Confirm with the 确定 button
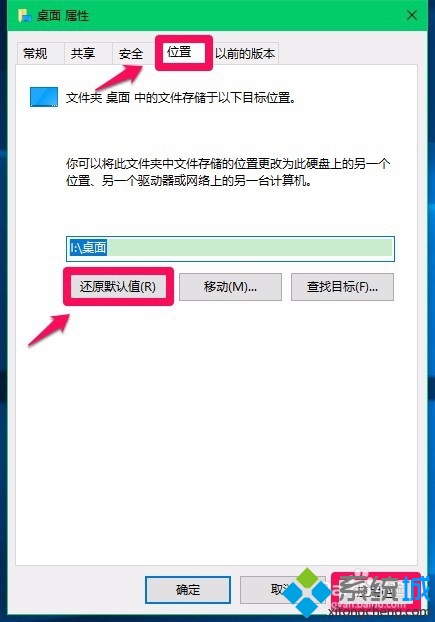The height and width of the screenshot is (622, 435). pos(188,590)
